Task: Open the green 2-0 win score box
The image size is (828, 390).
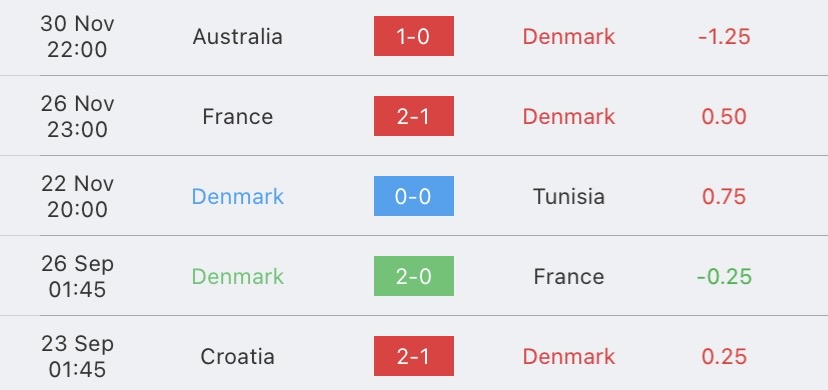Action: (413, 276)
